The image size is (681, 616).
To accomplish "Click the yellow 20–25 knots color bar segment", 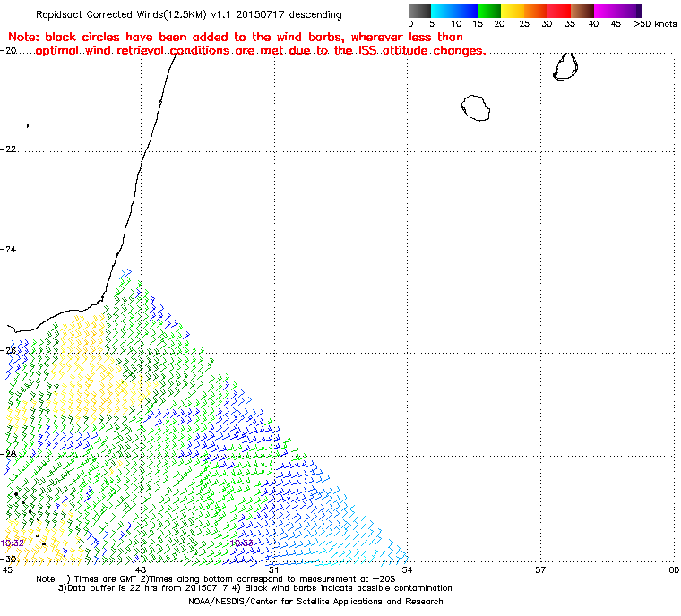I will (x=513, y=11).
